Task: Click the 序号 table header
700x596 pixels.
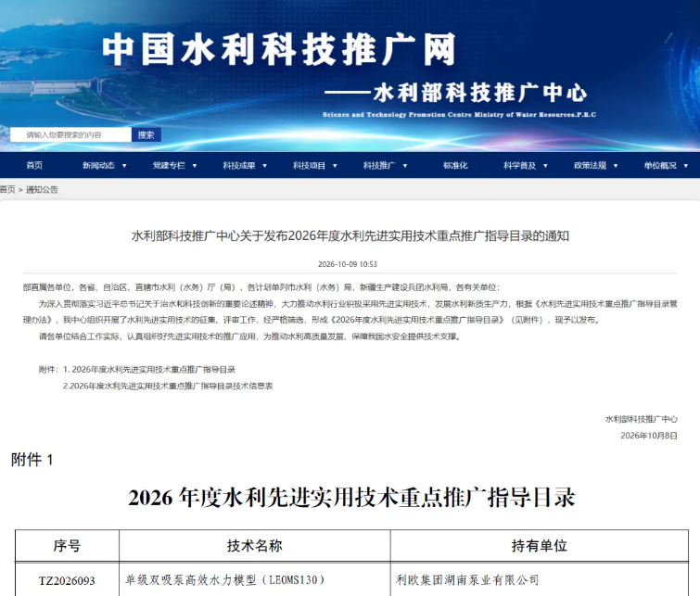Action: tap(67, 546)
